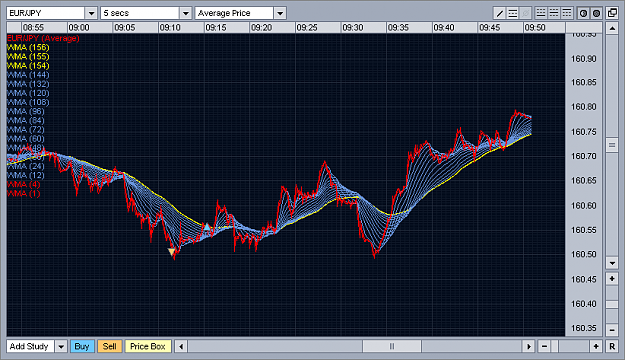The height and width of the screenshot is (360, 625).
Task: Select the WMA (84) legend label
Action: pos(26,120)
